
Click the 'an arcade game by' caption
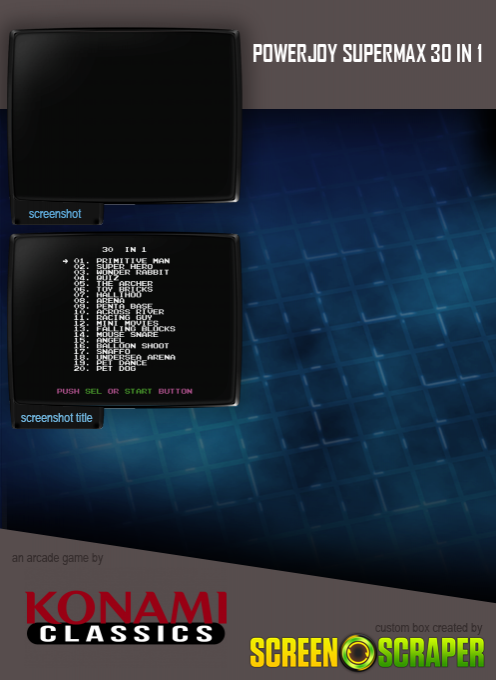click(x=57, y=558)
